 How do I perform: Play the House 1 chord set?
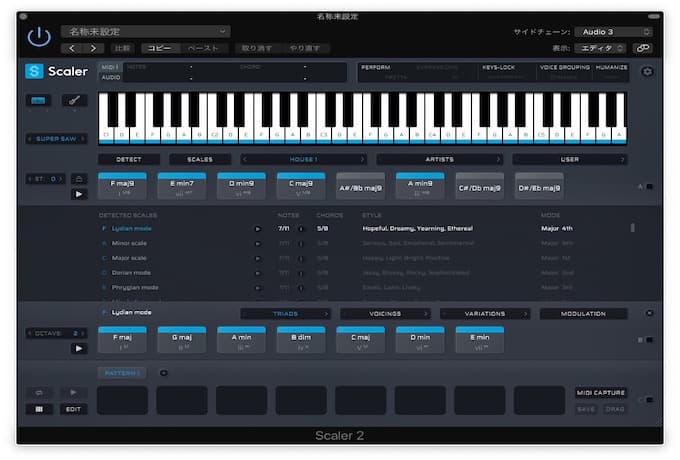pyautogui.click(x=79, y=194)
